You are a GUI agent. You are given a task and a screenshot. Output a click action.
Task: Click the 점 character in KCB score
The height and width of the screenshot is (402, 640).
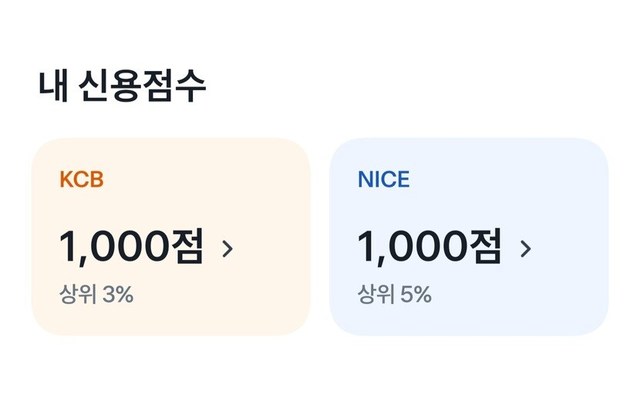[185, 246]
